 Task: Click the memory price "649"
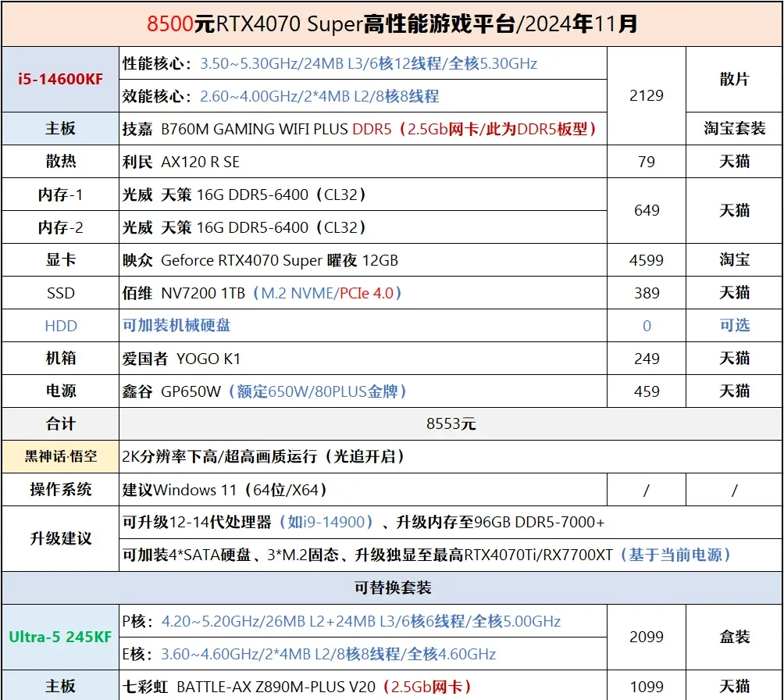click(x=646, y=211)
